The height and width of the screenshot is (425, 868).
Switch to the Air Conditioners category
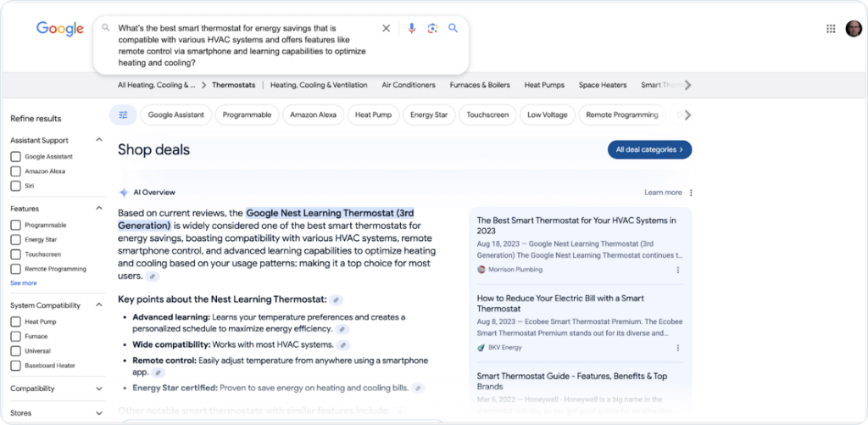[x=409, y=85]
